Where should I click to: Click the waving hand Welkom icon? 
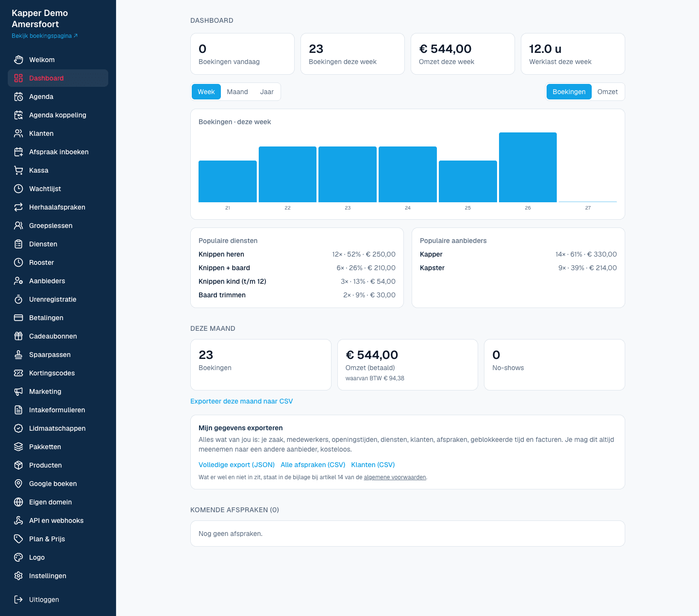click(x=18, y=60)
